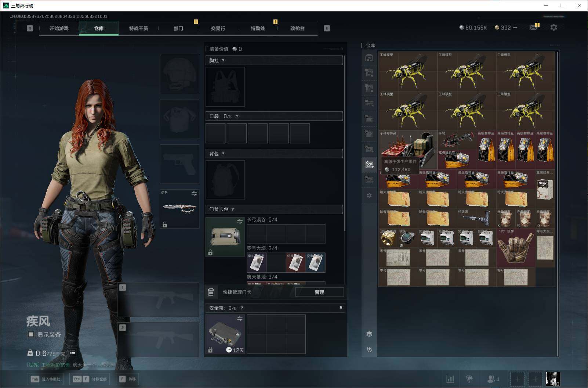Click the 零号大坝: 3/4 label
The image size is (588, 388).
pyautogui.click(x=262, y=248)
